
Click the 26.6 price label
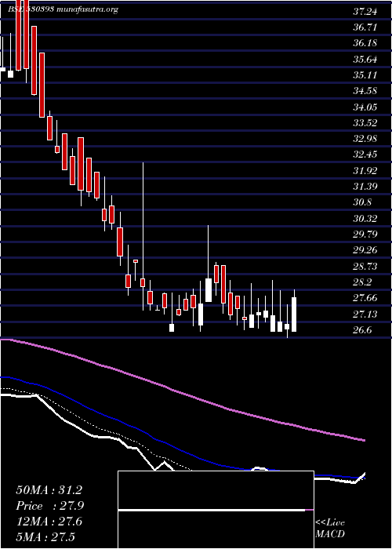pos(362,330)
